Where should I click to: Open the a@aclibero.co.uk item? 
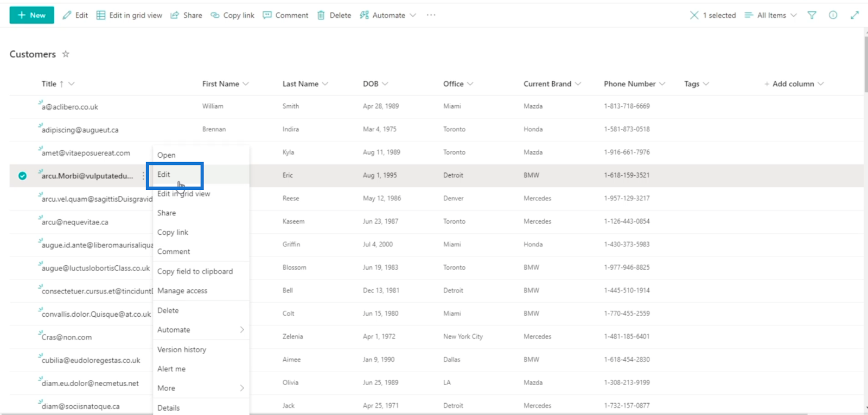(x=70, y=107)
